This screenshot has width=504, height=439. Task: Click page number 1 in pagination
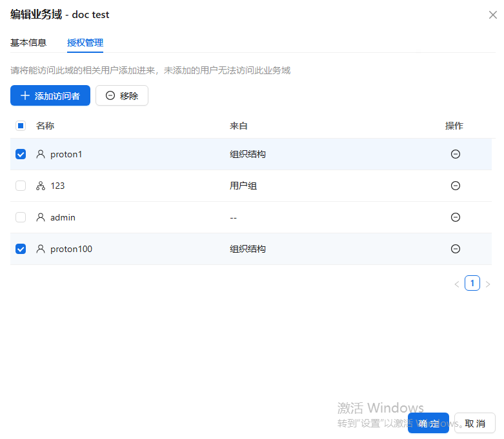point(472,283)
